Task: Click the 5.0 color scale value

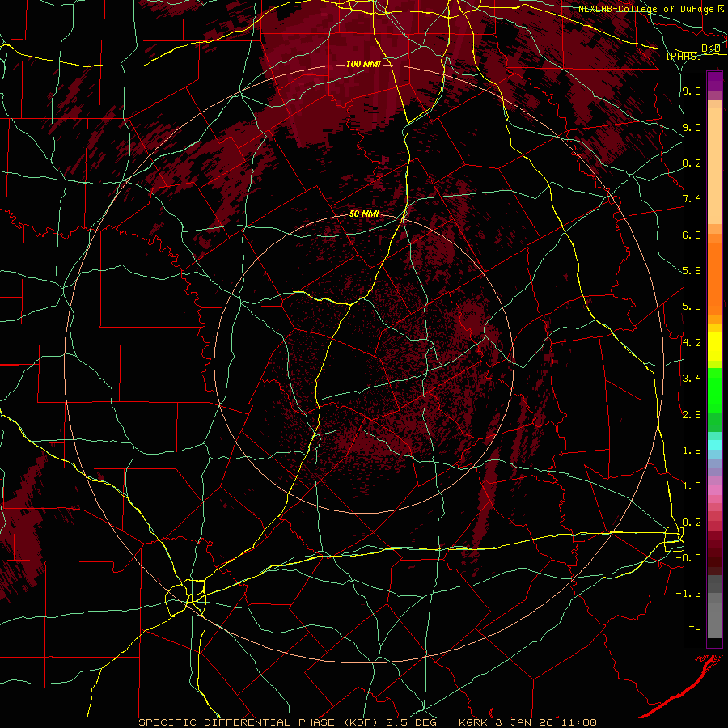Action: (692, 307)
